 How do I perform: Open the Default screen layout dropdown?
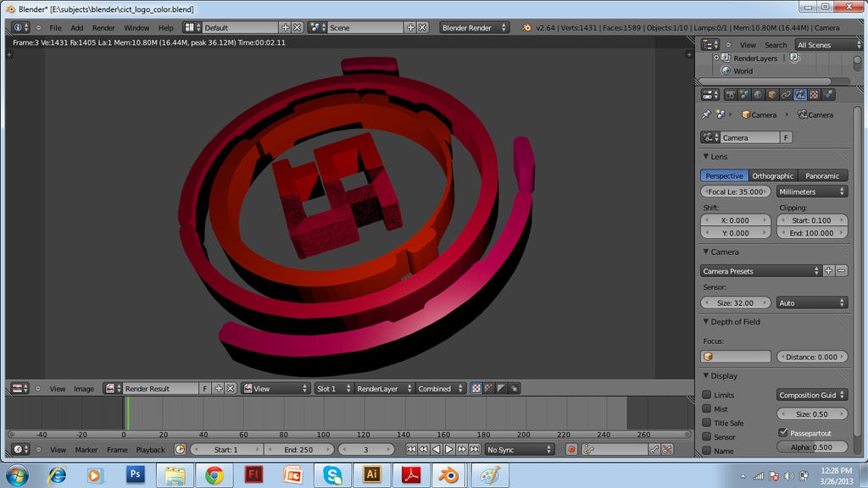pyautogui.click(x=192, y=27)
